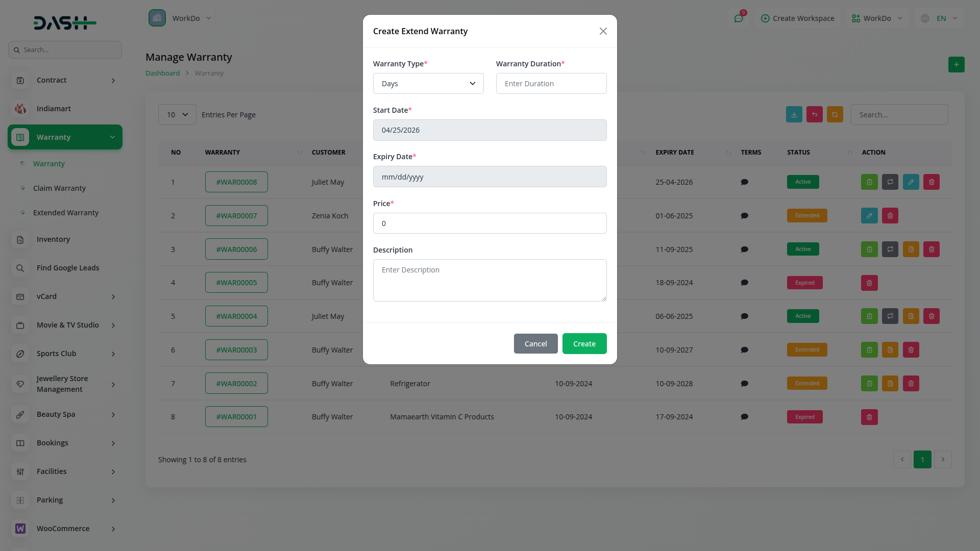Click delete icon for warranty #WAR00001

pyautogui.click(x=869, y=417)
